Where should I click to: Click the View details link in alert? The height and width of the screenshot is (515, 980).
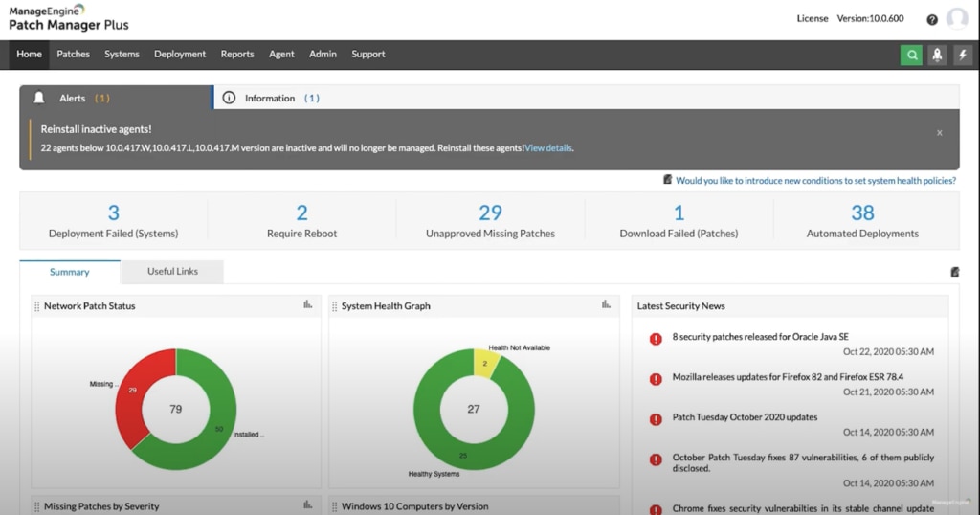click(548, 148)
